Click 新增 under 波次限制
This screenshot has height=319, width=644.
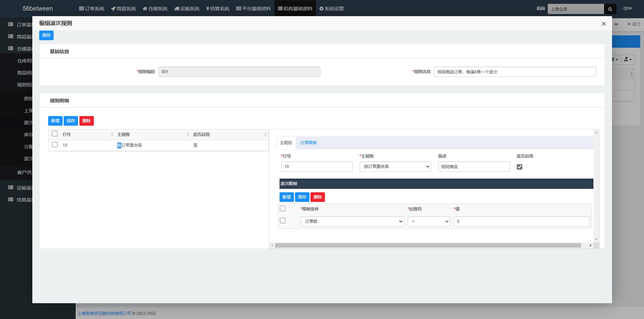point(287,197)
